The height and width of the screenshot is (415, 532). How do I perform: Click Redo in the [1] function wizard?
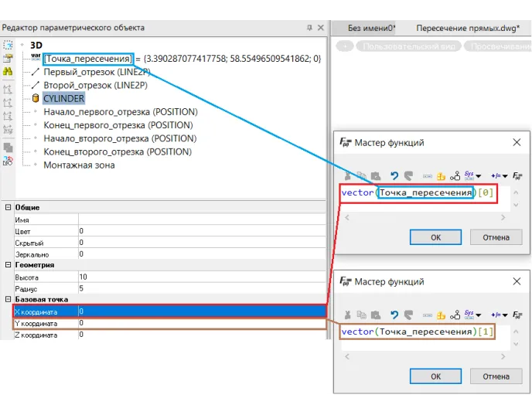pyautogui.click(x=408, y=315)
